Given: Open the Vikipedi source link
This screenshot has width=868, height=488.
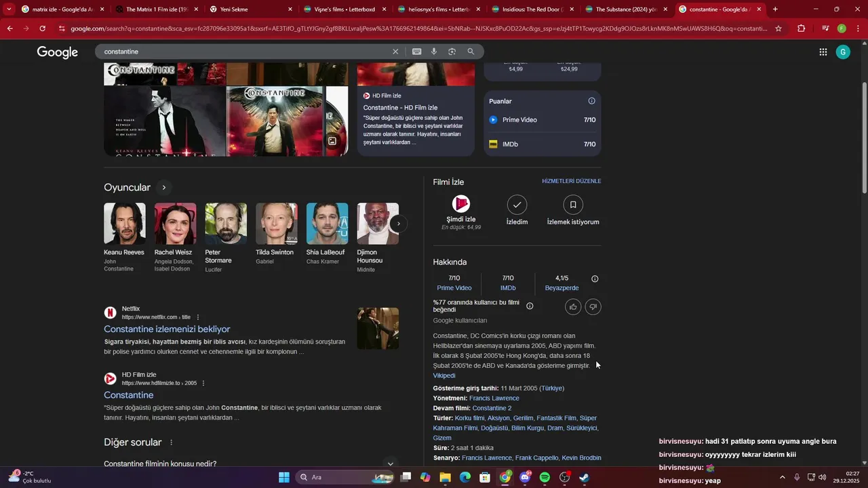Looking at the screenshot, I should click(444, 375).
